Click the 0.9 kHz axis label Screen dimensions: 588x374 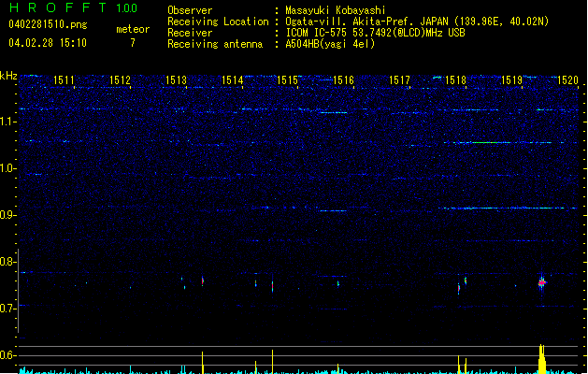(7, 215)
